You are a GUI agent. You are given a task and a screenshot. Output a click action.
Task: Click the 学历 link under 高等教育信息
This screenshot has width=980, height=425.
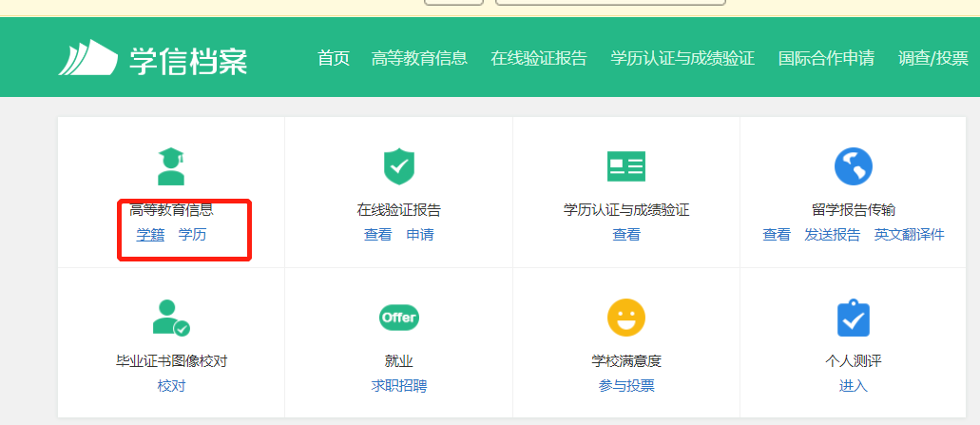[192, 235]
